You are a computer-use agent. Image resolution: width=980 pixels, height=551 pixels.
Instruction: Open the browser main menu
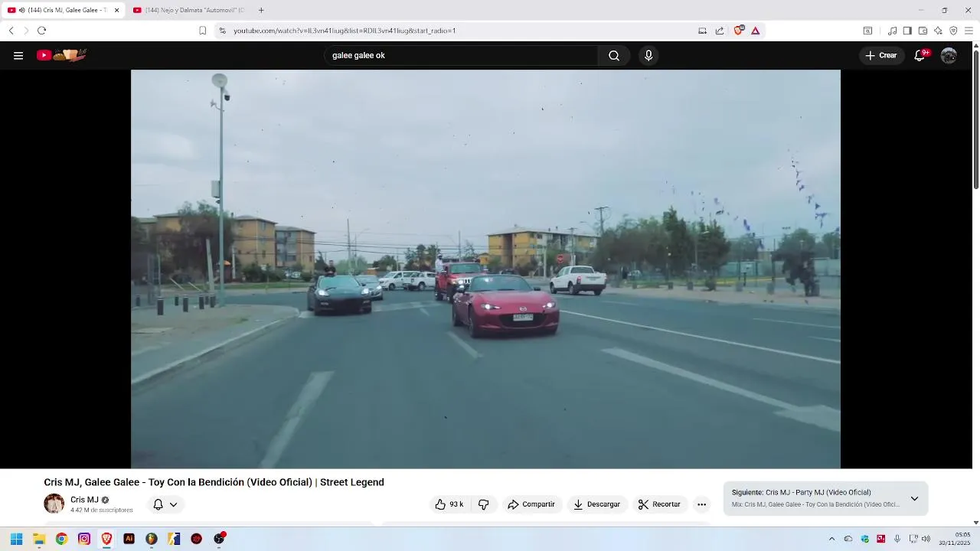[969, 31]
